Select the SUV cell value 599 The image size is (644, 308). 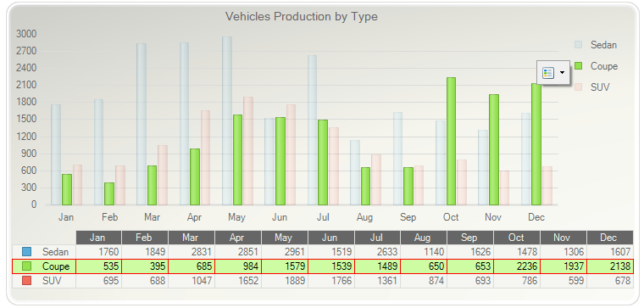point(563,281)
